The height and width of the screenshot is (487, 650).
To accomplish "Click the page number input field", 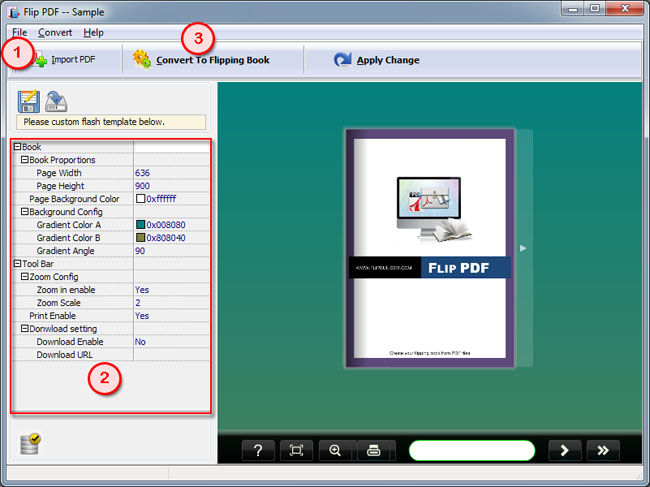I will point(472,450).
